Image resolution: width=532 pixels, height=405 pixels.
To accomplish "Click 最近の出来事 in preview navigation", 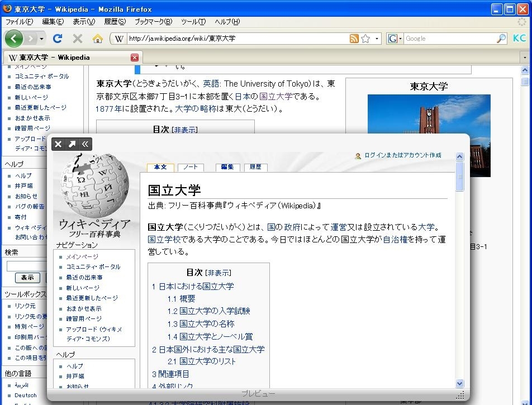I will tap(84, 278).
